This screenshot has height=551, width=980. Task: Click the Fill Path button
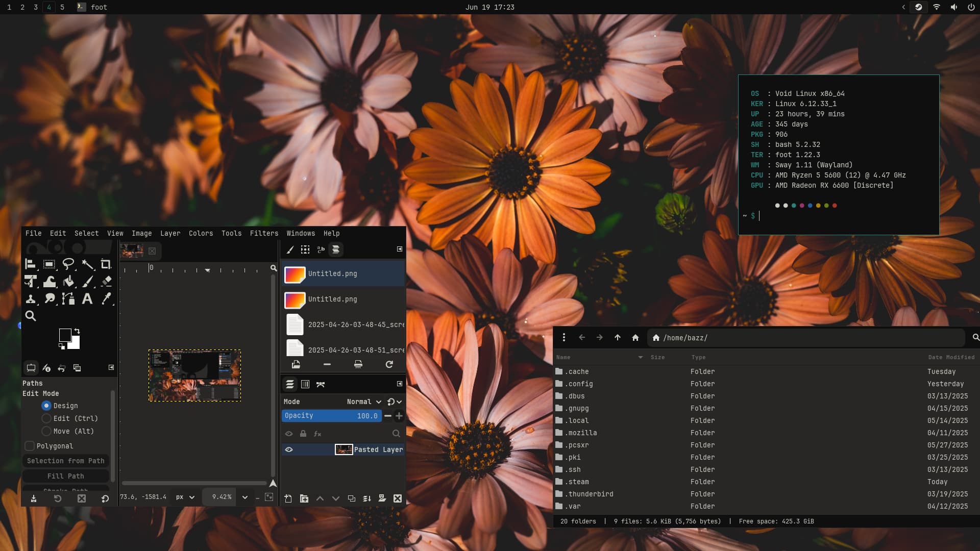coord(66,476)
